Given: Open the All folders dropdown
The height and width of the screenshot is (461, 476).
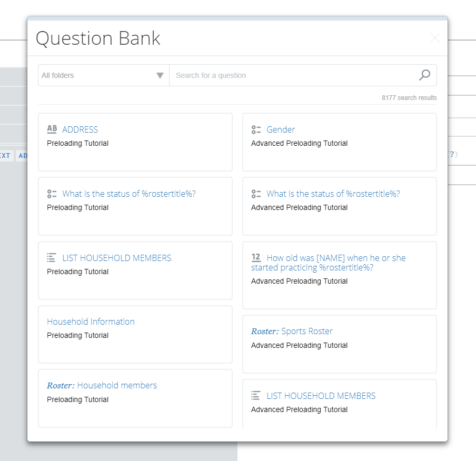Looking at the screenshot, I should tap(100, 75).
